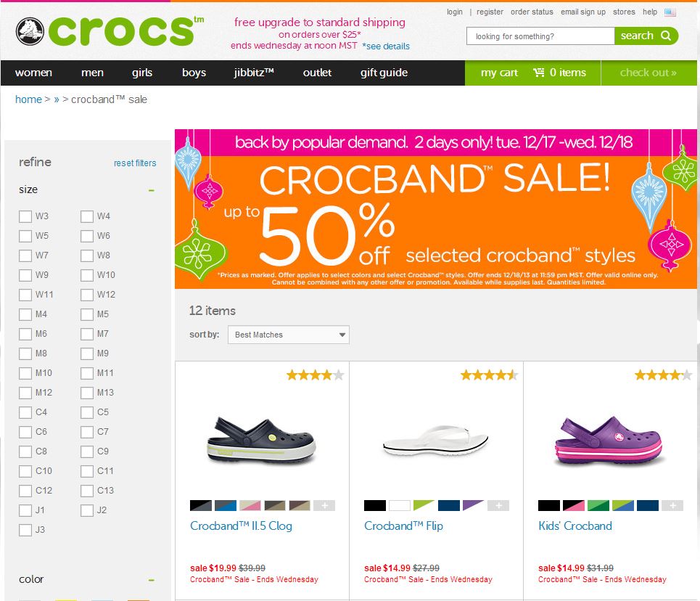The image size is (700, 601).
Task: Check the W7 size filter
Action: [x=25, y=255]
